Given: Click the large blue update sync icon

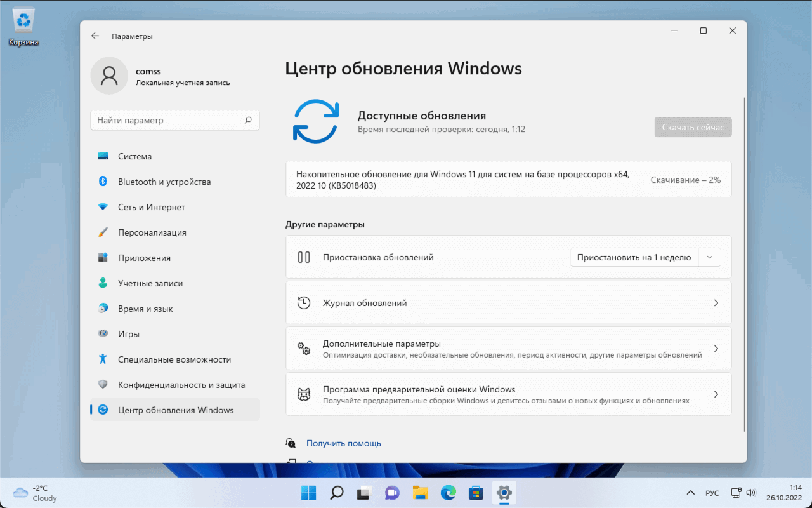Looking at the screenshot, I should click(315, 121).
